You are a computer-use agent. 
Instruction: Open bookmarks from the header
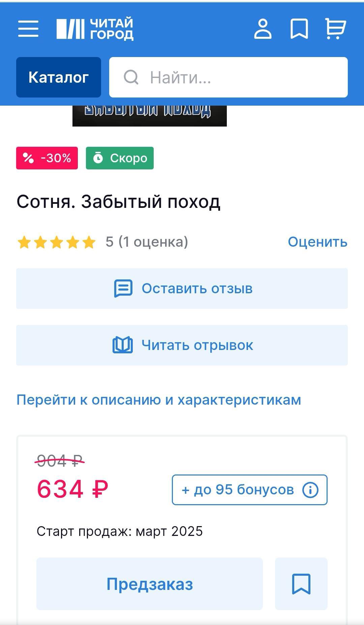299,29
